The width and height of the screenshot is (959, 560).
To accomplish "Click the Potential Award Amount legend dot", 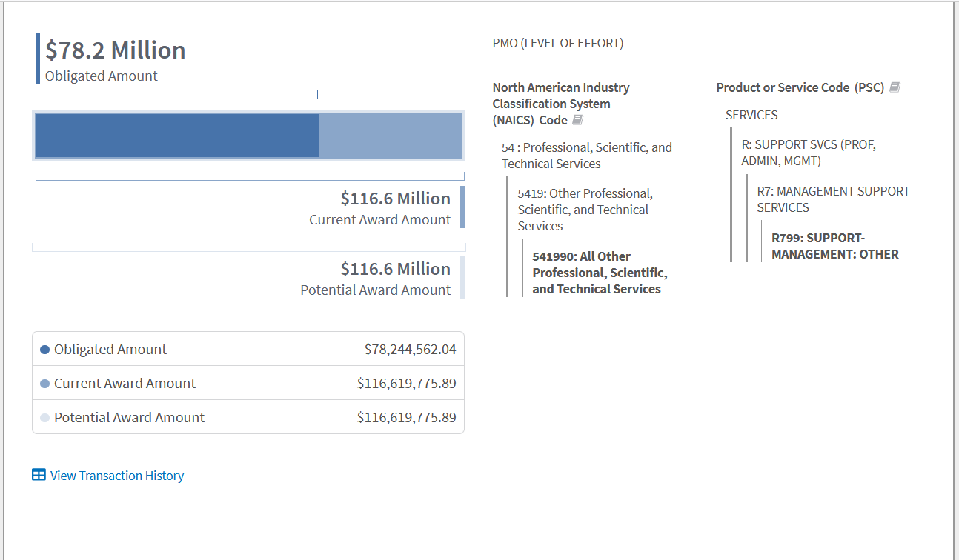I will tap(44, 418).
